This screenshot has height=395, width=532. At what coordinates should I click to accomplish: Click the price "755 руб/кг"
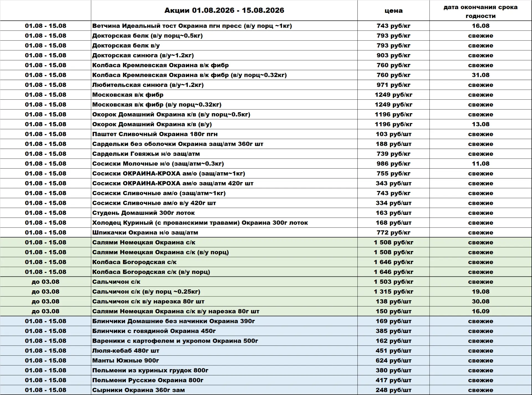click(393, 174)
